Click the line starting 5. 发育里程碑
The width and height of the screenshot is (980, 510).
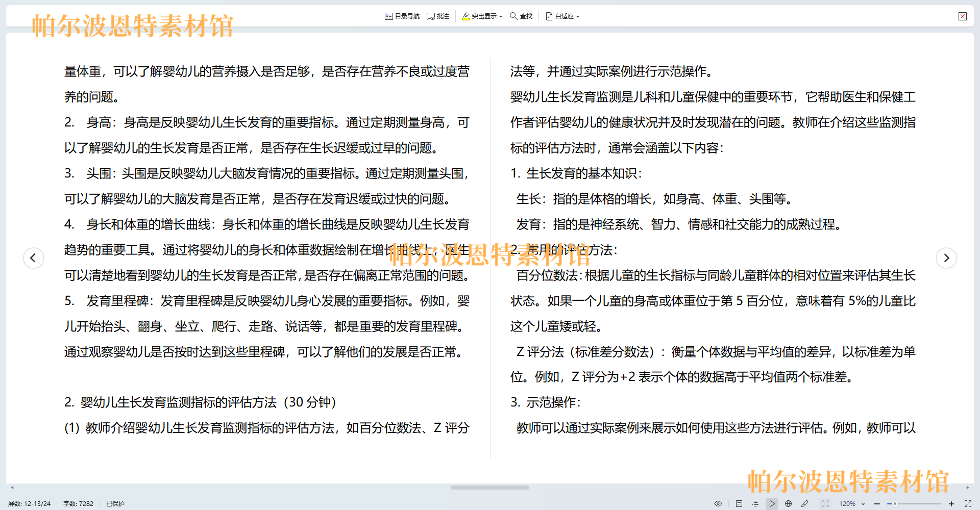point(267,301)
